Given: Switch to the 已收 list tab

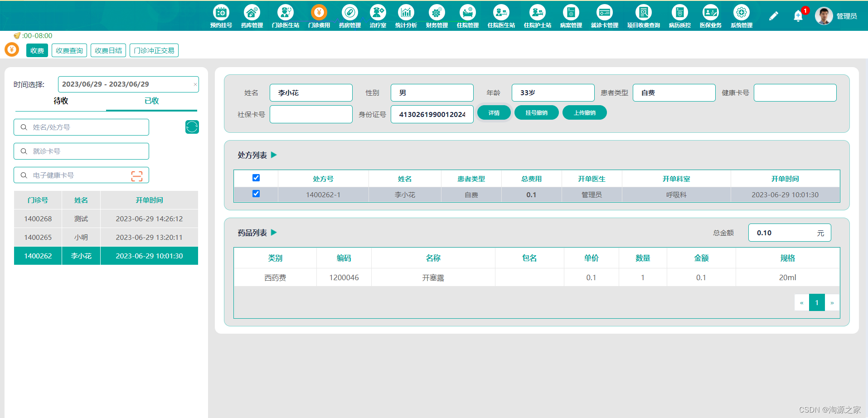Looking at the screenshot, I should pyautogui.click(x=151, y=101).
